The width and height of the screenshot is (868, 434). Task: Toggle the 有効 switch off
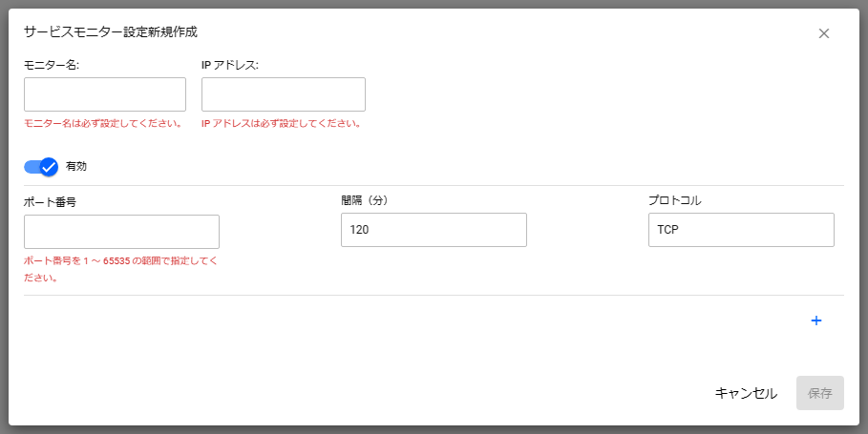[x=42, y=166]
